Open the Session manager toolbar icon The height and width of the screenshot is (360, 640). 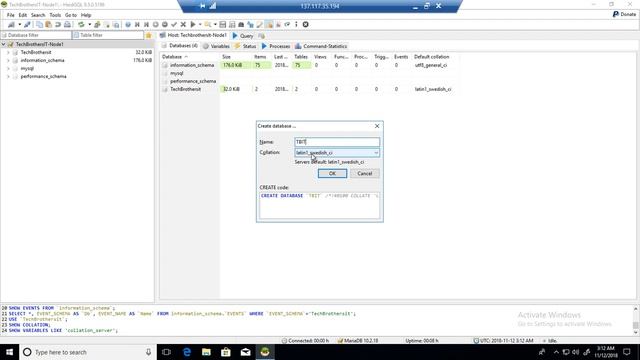11,24
